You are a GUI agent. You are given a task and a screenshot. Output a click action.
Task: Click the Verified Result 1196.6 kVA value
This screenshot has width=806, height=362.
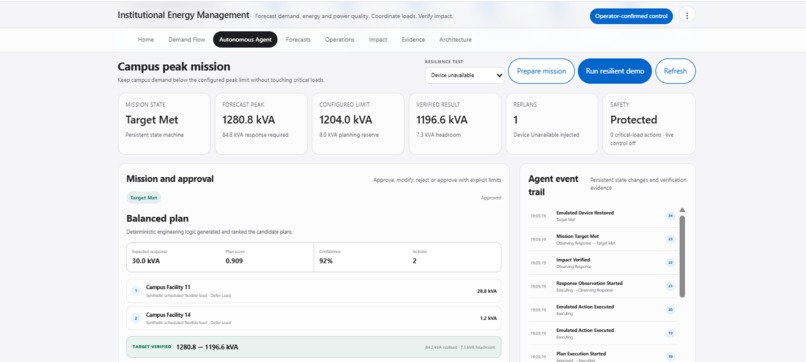click(442, 120)
